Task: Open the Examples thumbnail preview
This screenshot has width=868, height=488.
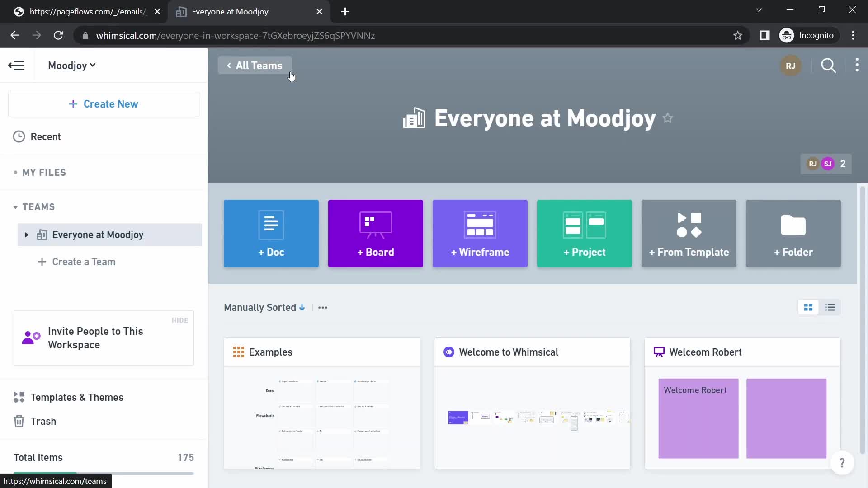Action: point(322,418)
